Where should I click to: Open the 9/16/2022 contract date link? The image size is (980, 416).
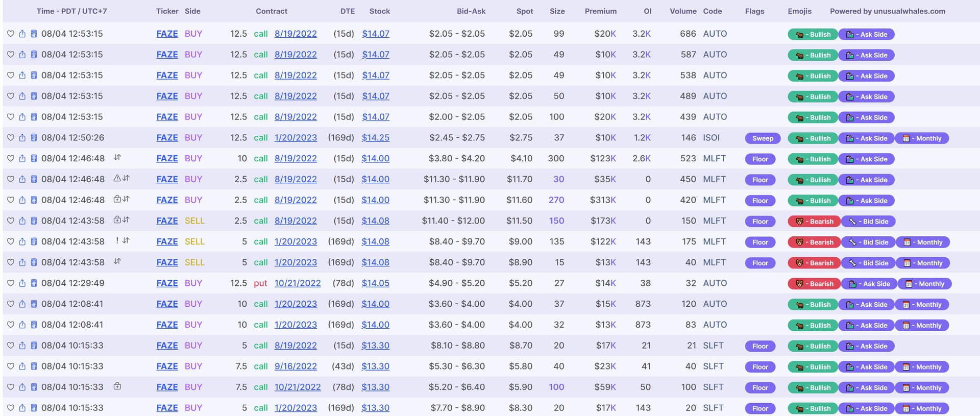click(296, 366)
